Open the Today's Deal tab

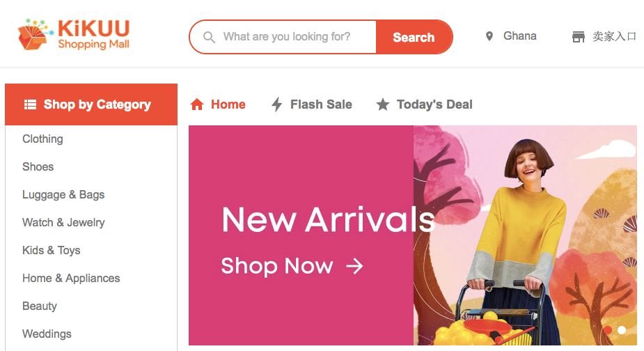click(424, 104)
